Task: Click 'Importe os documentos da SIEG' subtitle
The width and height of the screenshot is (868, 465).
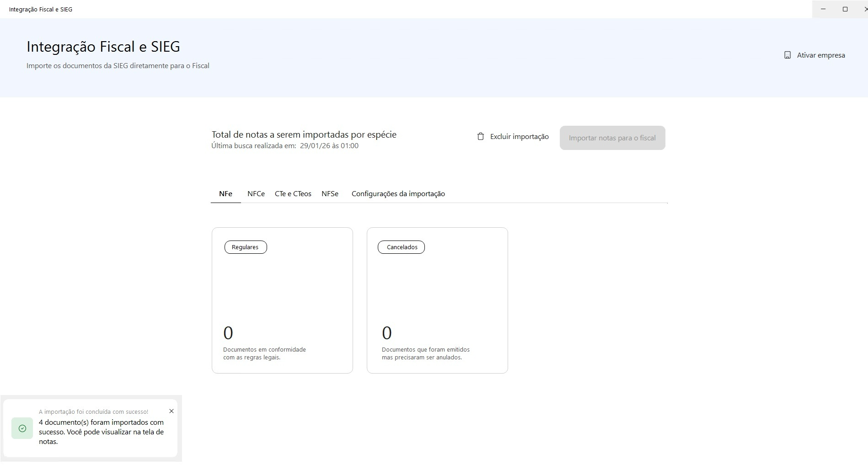Action: tap(118, 66)
